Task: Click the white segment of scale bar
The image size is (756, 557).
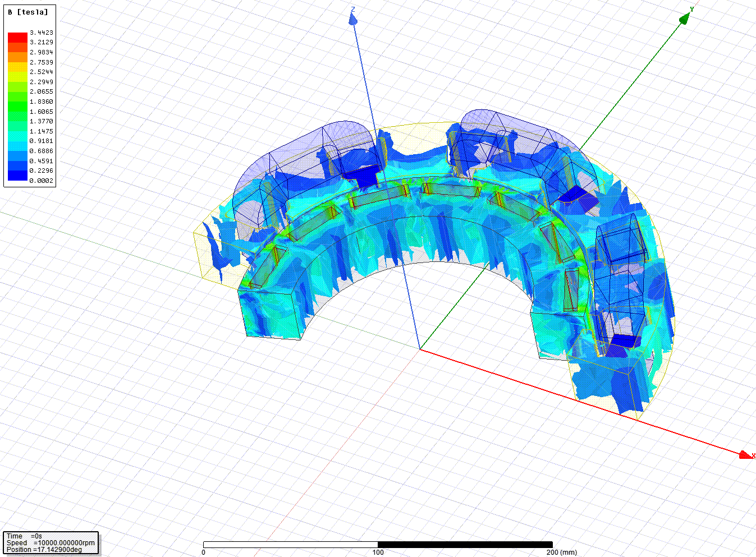Action: (x=290, y=544)
